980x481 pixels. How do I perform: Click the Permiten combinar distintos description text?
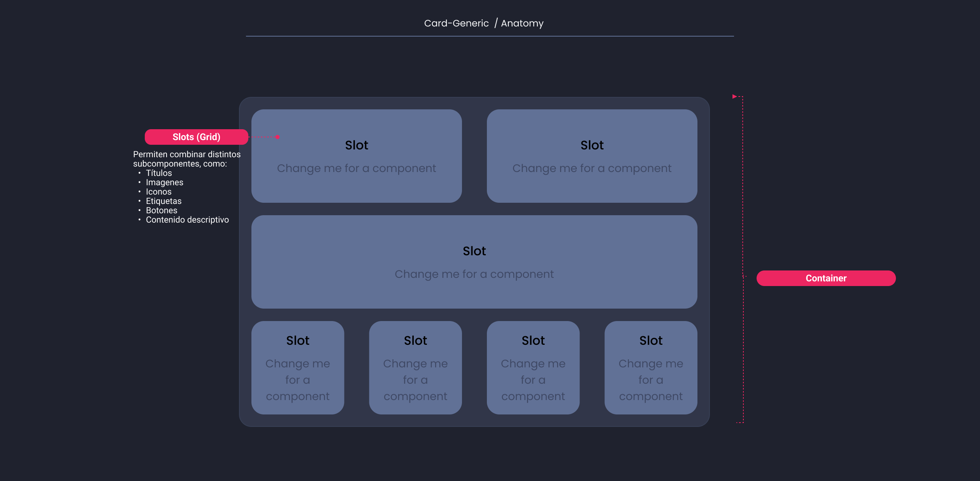pos(187,154)
